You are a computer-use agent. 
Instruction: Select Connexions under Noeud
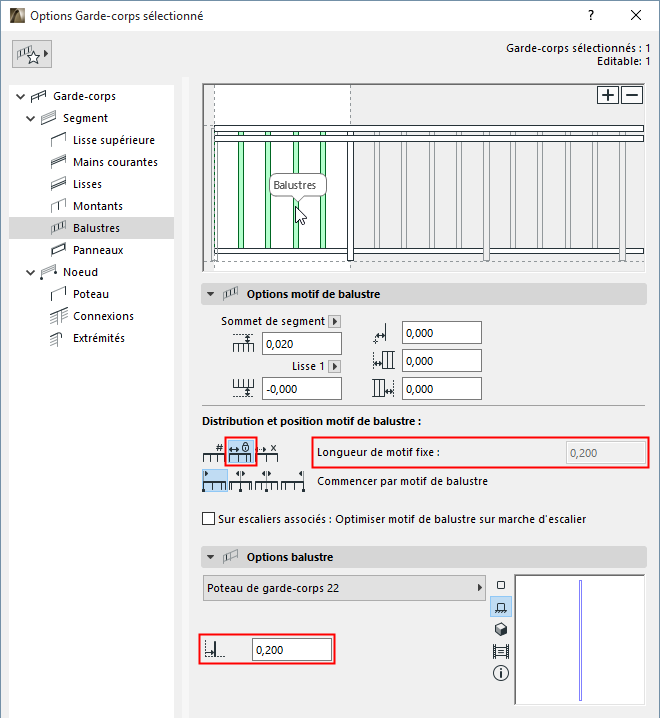coord(103,316)
